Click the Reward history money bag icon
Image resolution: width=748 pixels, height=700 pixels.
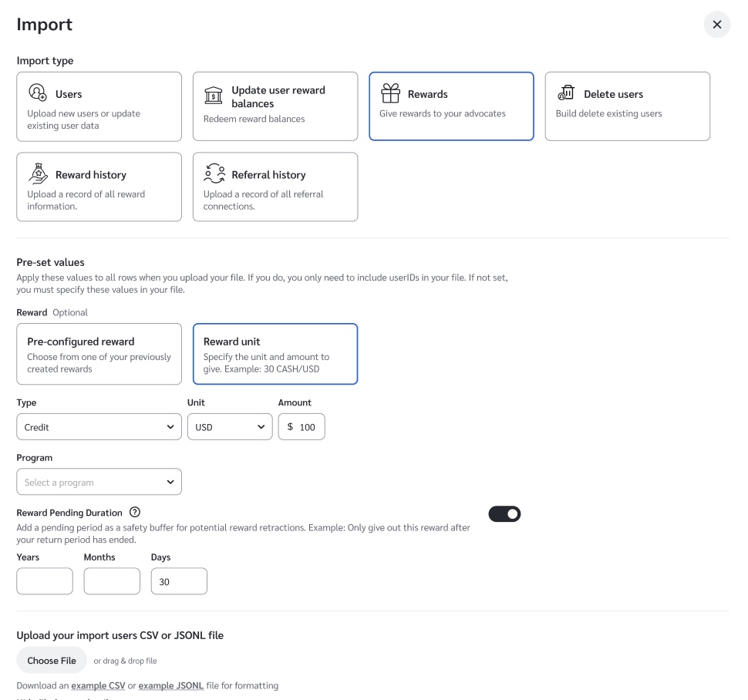pos(38,174)
